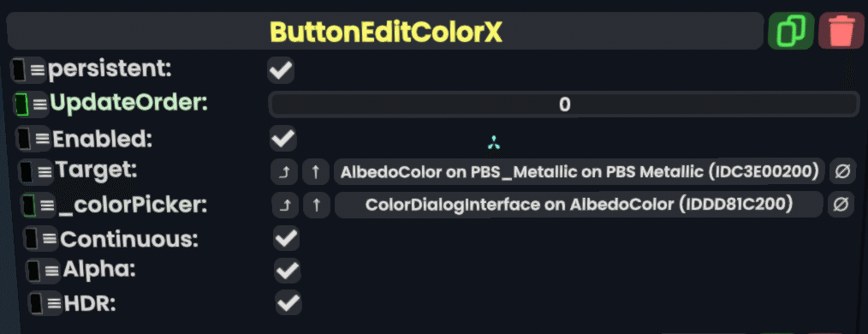Toggle the Enabled checkbox

(282, 139)
